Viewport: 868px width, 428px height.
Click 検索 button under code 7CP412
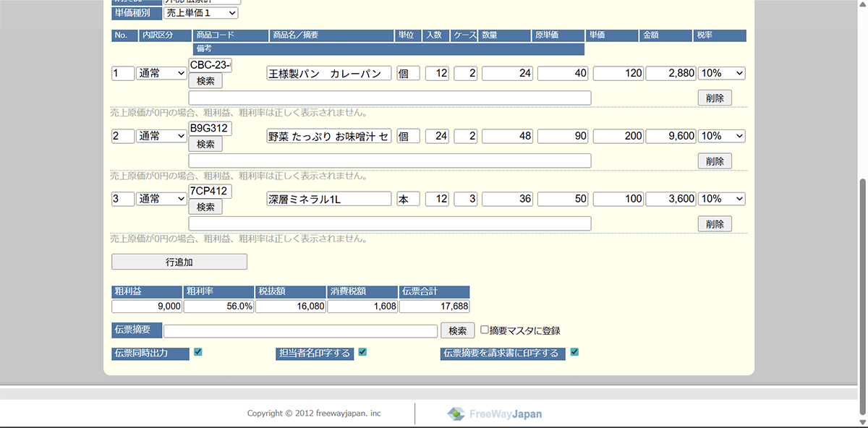click(x=205, y=207)
